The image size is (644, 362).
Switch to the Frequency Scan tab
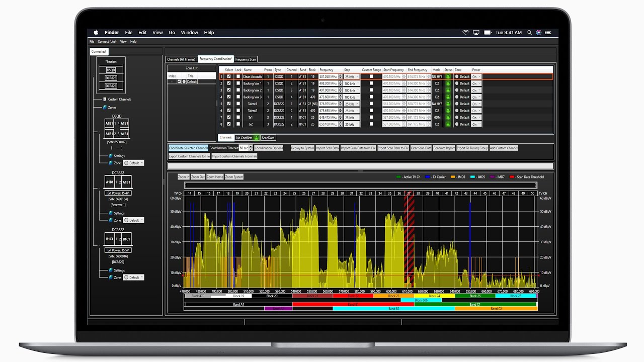[x=246, y=59]
